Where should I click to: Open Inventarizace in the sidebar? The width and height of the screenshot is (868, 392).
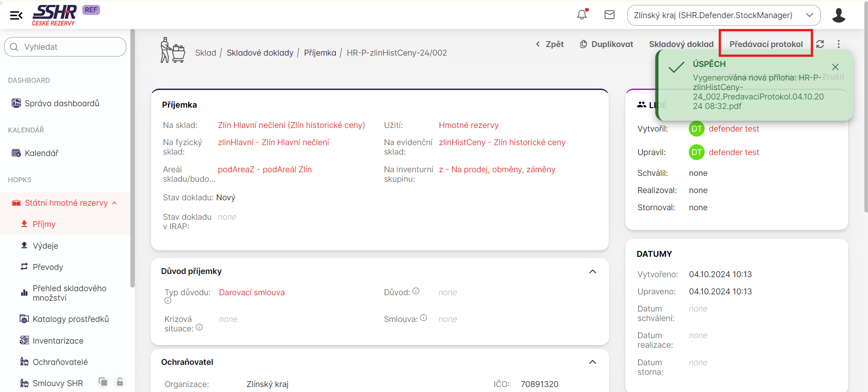pyautogui.click(x=57, y=340)
